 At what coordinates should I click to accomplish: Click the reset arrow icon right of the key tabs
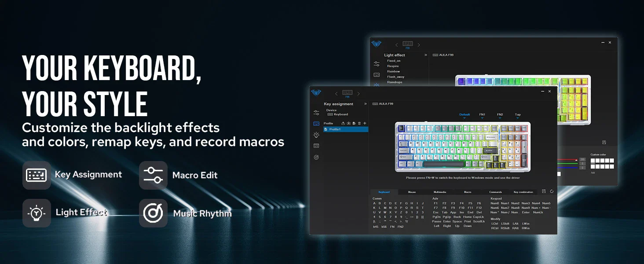coord(552,191)
